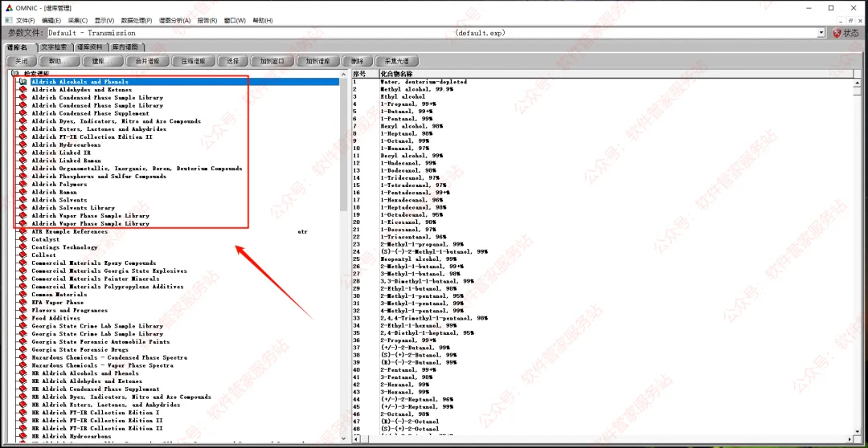Click the search libraries root icon 检索谱库

15,74
